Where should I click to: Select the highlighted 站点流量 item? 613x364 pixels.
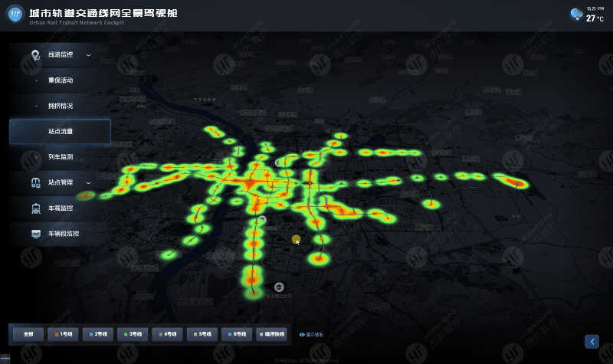60,132
